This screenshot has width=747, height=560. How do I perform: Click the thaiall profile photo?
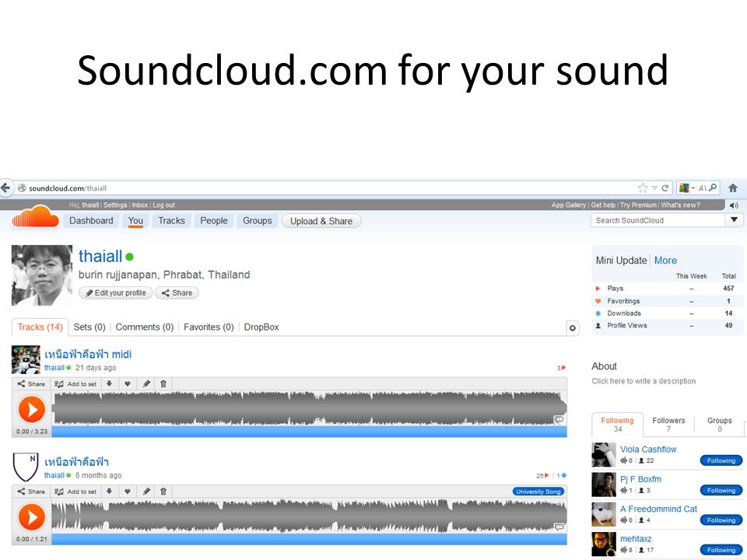coord(42,275)
